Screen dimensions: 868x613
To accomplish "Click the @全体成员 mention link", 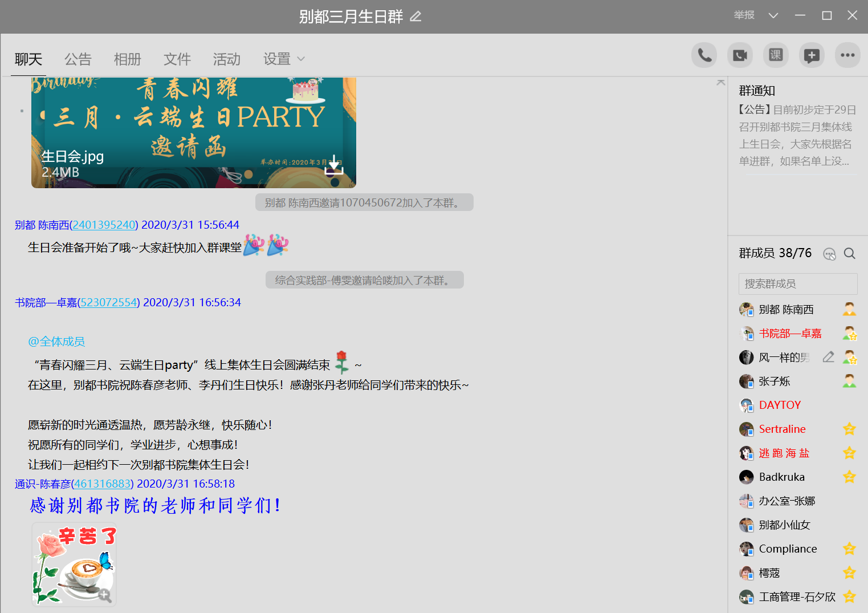I will [56, 342].
